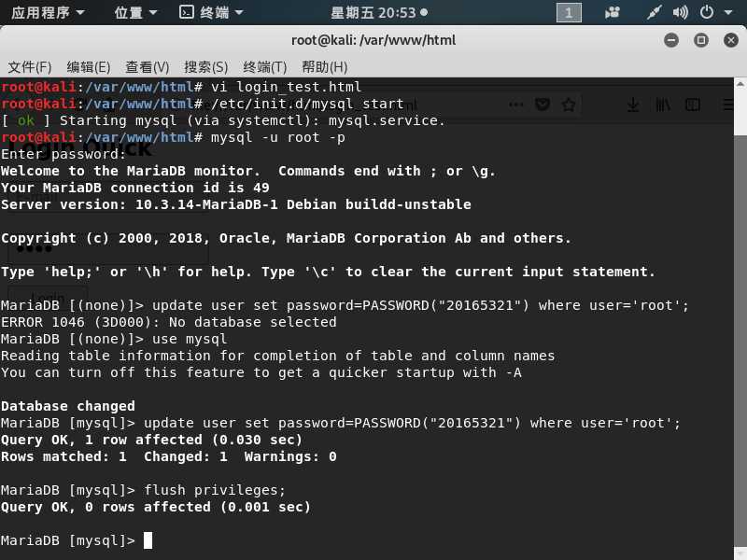Click the 'Enter password:' line

[63, 154]
